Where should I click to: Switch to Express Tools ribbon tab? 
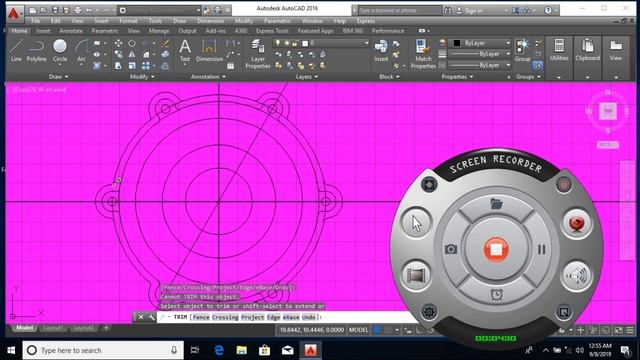tap(272, 31)
